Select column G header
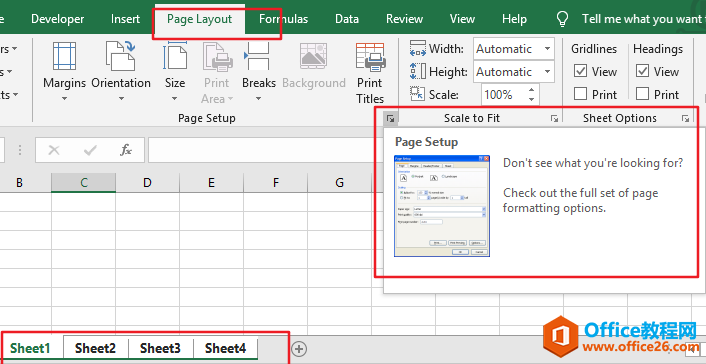706x364 pixels. (x=339, y=182)
